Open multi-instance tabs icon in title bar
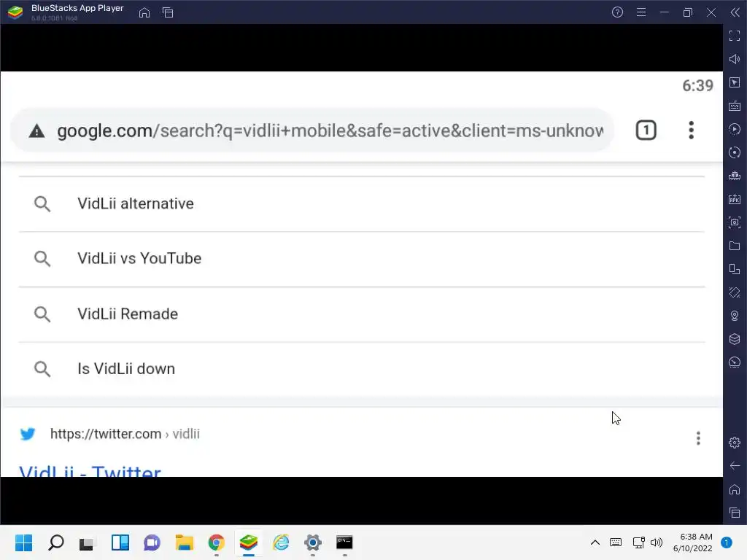The width and height of the screenshot is (747, 560). [x=168, y=12]
